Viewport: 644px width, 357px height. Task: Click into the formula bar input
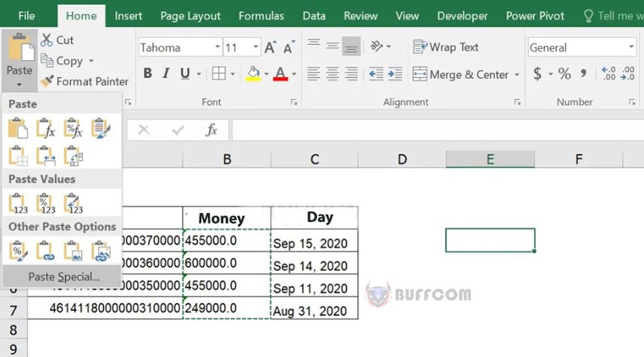438,129
